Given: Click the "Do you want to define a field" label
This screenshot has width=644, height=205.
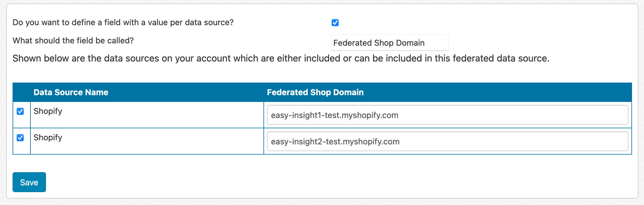Looking at the screenshot, I should 123,23.
